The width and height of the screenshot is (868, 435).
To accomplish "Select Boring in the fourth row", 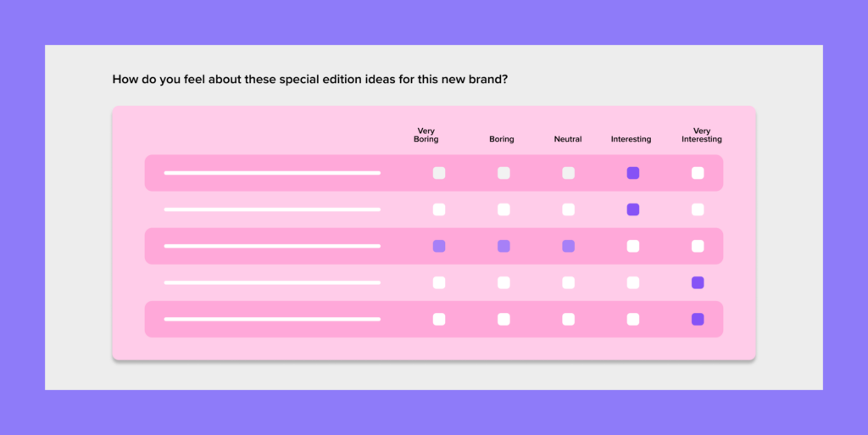I will [504, 283].
